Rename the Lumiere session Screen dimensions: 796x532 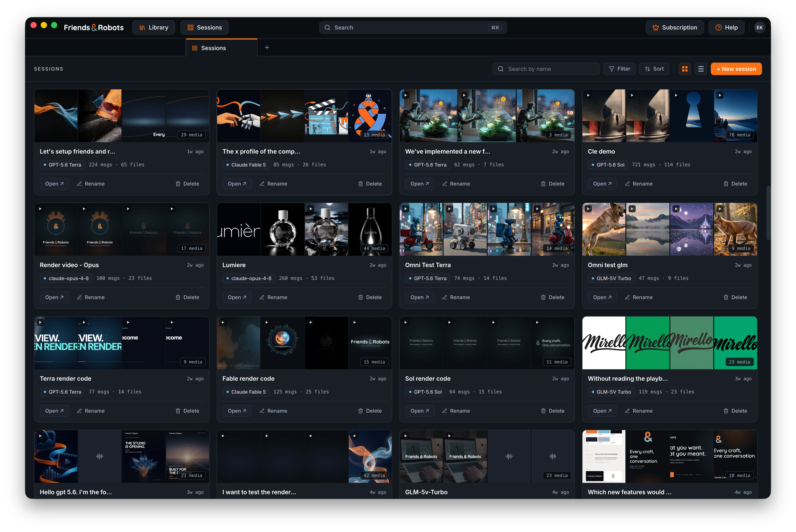click(x=273, y=297)
